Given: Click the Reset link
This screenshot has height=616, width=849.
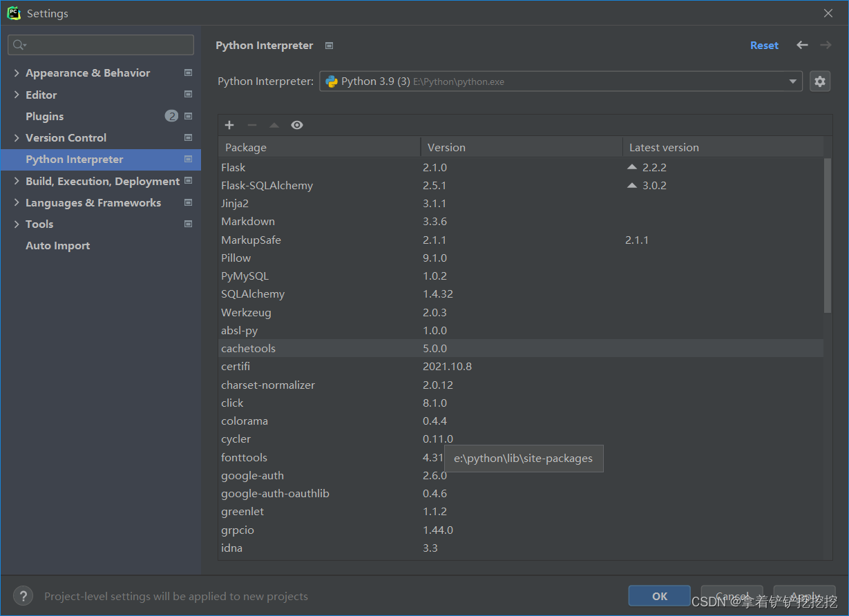Looking at the screenshot, I should point(764,46).
